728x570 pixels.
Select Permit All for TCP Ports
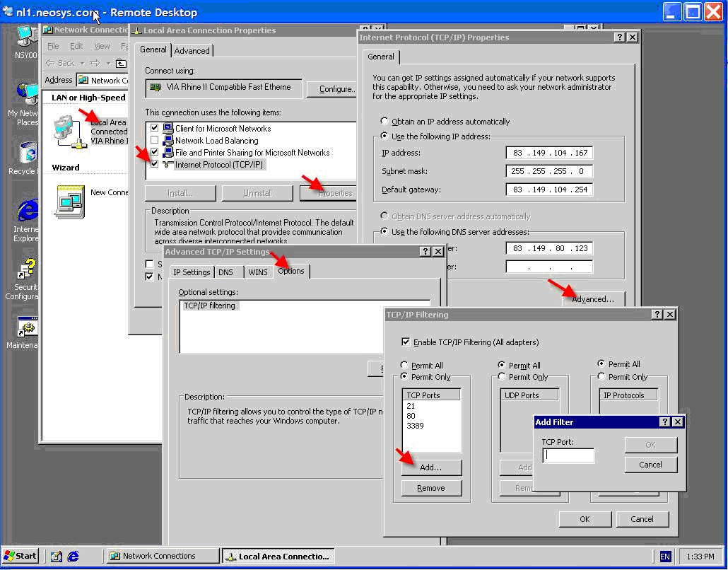click(x=404, y=366)
